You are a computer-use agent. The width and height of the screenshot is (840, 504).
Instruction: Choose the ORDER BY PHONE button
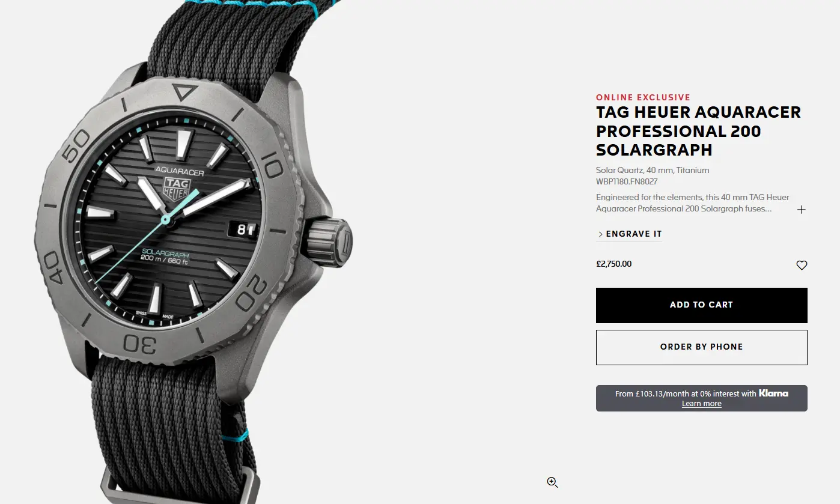pyautogui.click(x=701, y=347)
